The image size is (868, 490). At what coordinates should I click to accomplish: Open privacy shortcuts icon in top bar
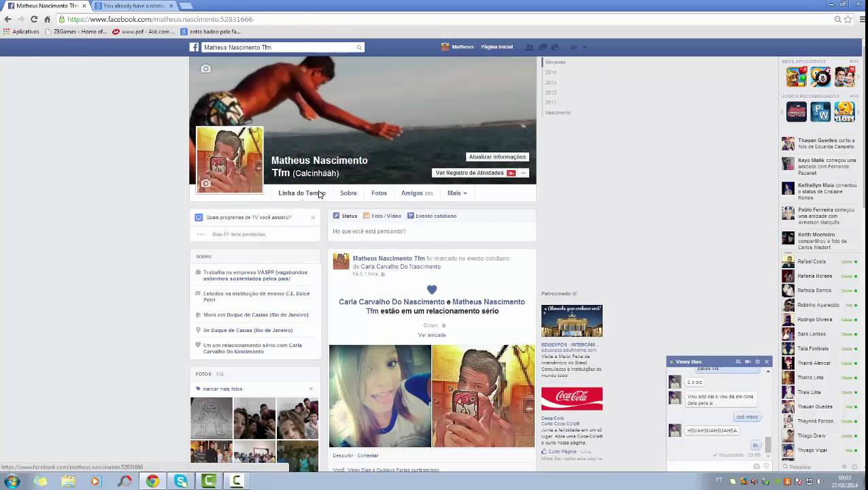click(573, 47)
